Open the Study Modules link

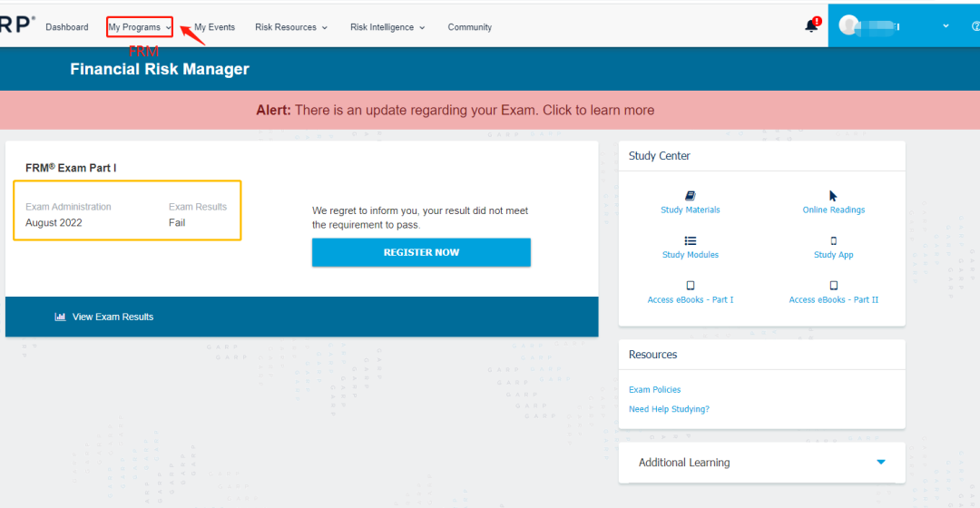(690, 255)
